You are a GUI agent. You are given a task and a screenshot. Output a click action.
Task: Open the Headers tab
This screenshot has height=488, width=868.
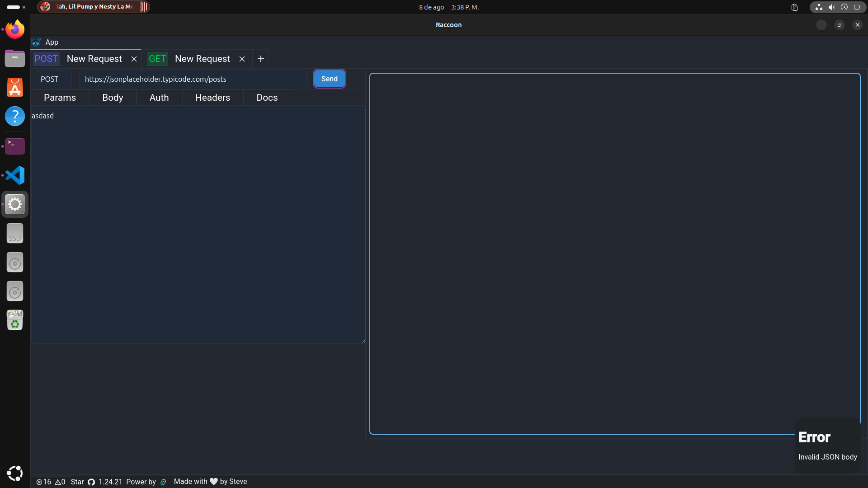(x=212, y=98)
